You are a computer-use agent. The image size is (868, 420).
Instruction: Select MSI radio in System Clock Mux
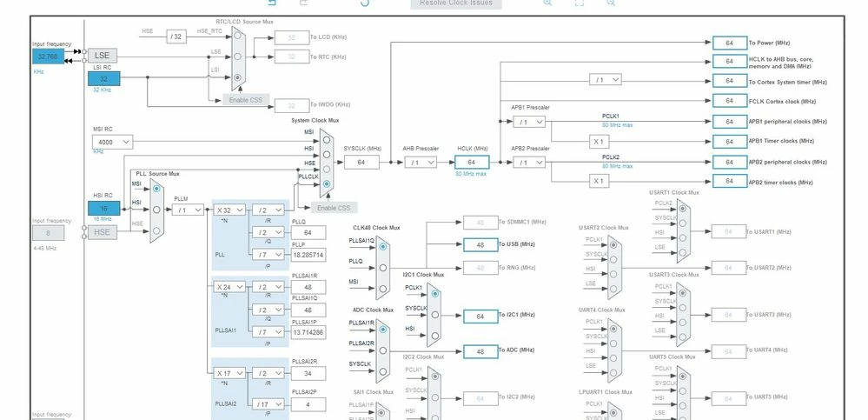327,140
